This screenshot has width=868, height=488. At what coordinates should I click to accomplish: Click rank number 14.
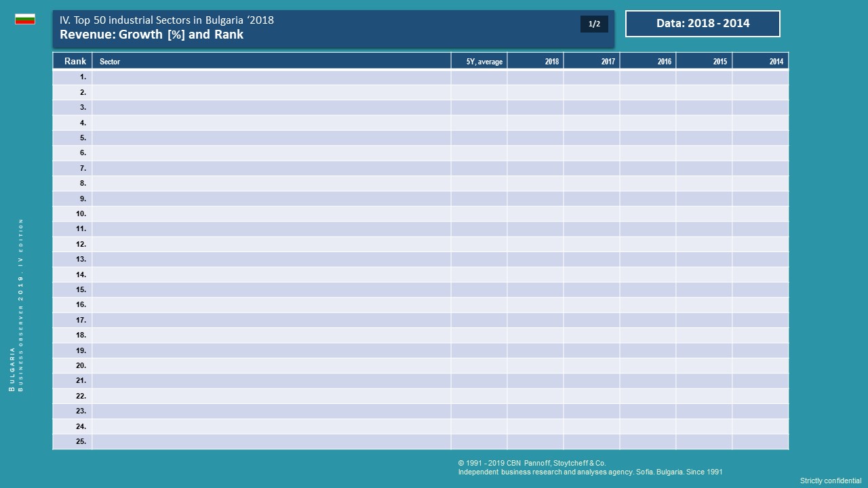[x=81, y=274]
